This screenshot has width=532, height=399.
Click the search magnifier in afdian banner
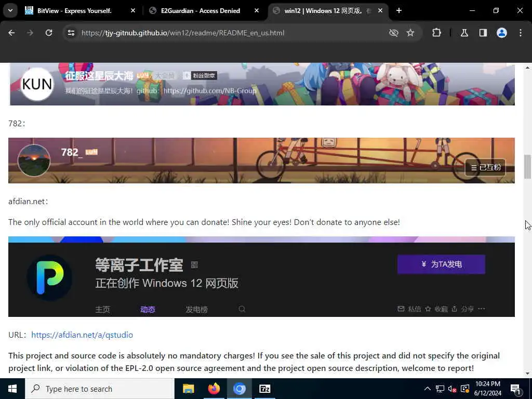(242, 309)
